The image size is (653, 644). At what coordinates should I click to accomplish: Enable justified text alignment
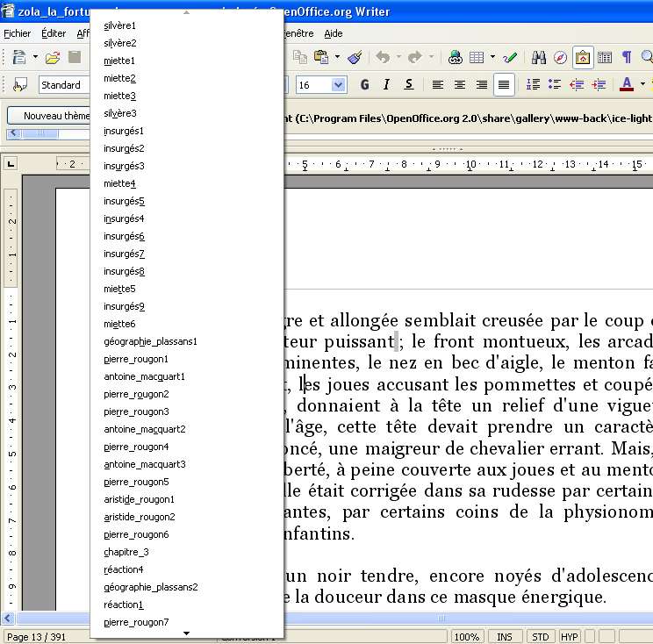click(x=503, y=85)
